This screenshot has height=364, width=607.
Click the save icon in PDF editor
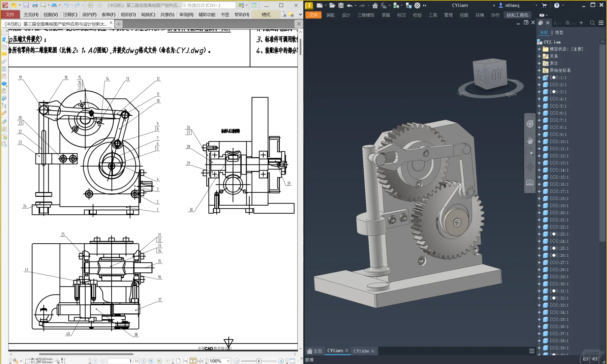point(26,5)
